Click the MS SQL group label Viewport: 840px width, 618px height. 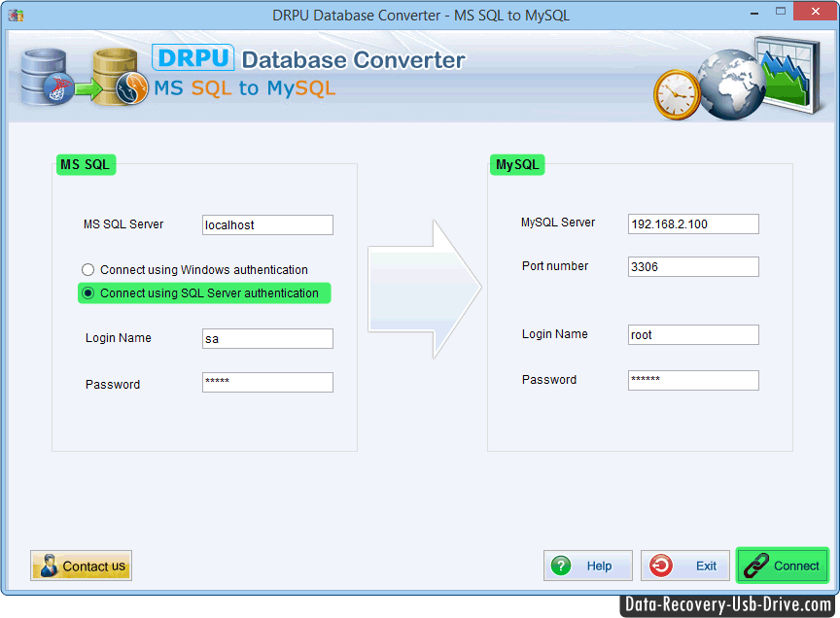86,164
